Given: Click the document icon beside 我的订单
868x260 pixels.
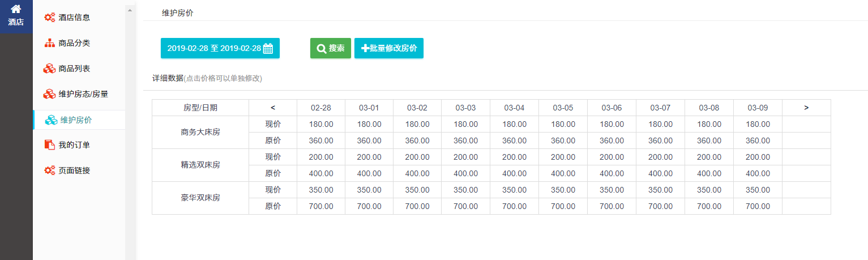Looking at the screenshot, I should [50, 145].
